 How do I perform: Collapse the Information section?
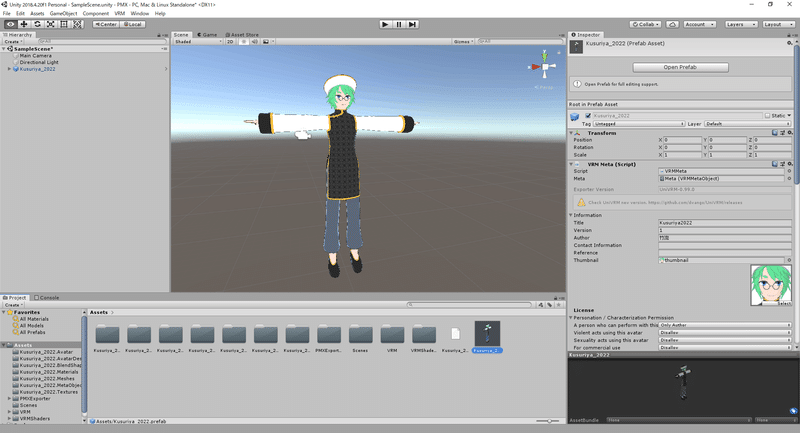[x=571, y=215]
